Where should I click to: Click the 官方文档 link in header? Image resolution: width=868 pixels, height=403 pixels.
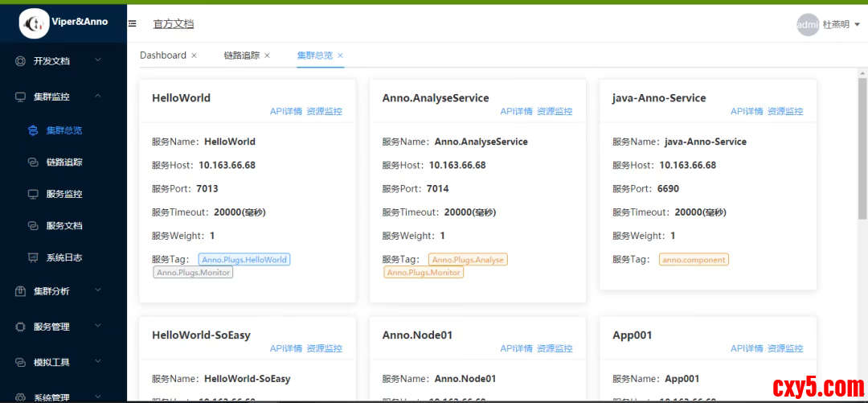click(x=173, y=24)
